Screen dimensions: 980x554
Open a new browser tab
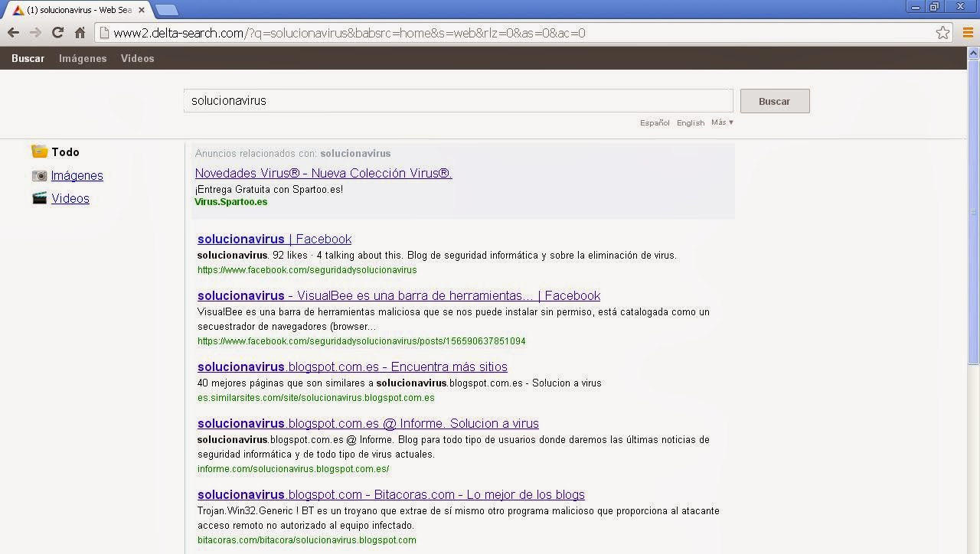[167, 10]
